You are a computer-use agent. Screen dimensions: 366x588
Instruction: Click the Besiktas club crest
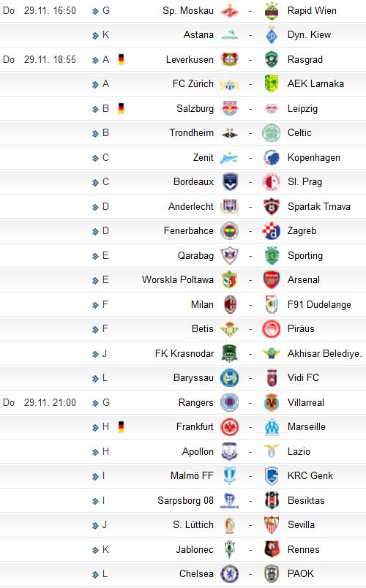271,501
